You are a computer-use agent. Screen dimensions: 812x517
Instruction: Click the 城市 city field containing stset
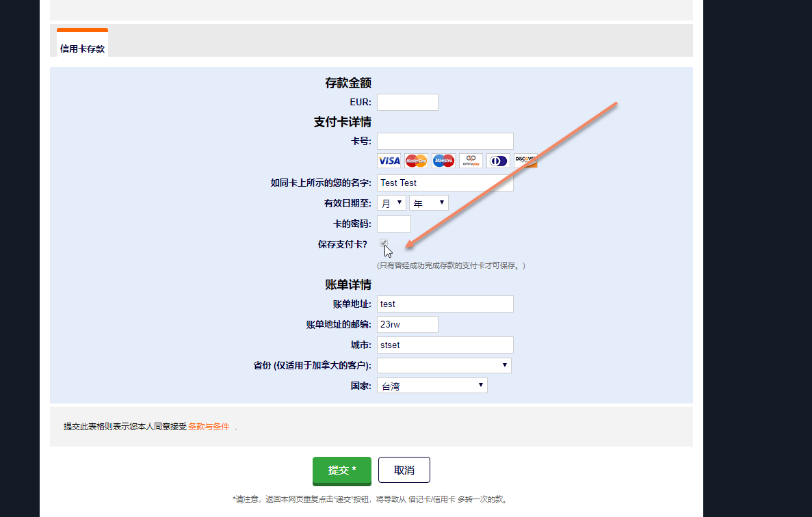click(445, 345)
